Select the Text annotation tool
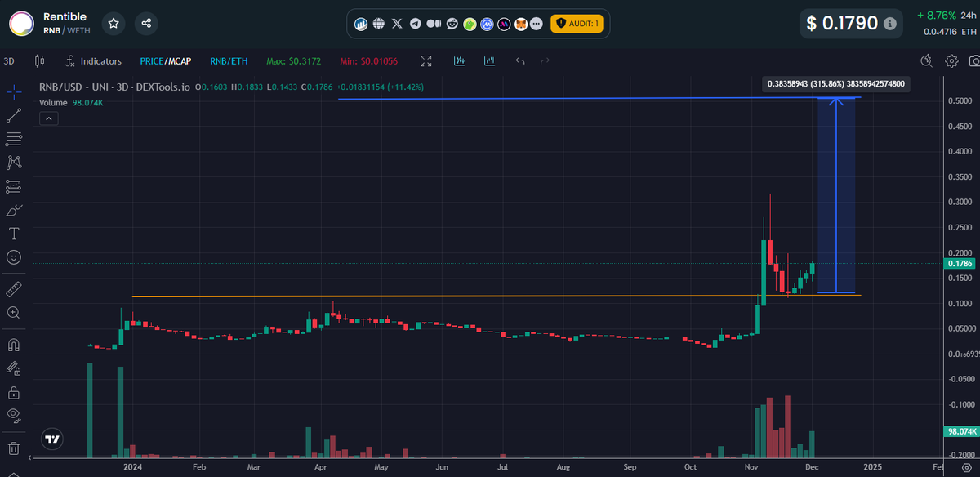This screenshot has width=980, height=477. (13, 234)
